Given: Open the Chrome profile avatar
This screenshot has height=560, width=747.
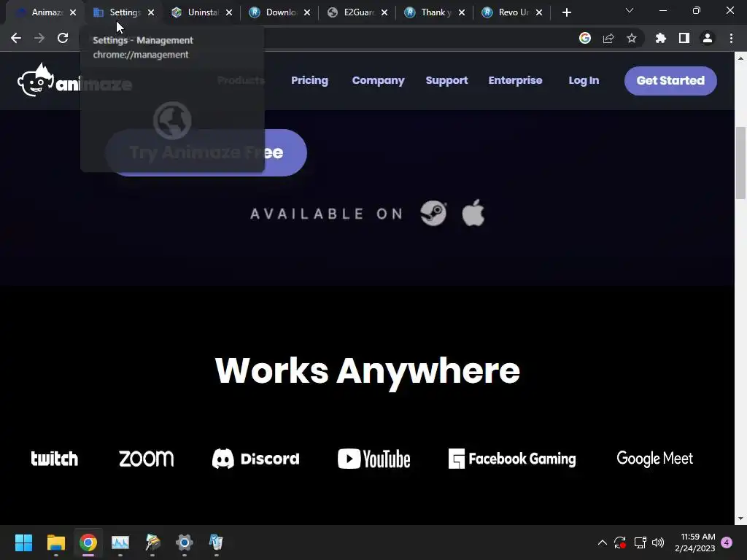Looking at the screenshot, I should 708,38.
